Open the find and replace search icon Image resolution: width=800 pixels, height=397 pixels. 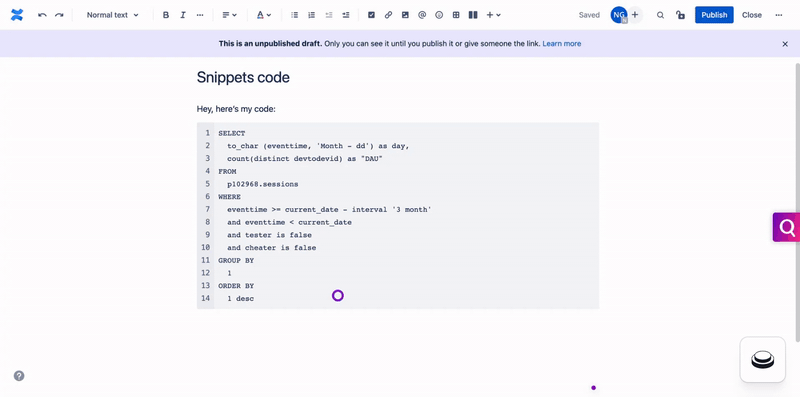660,15
